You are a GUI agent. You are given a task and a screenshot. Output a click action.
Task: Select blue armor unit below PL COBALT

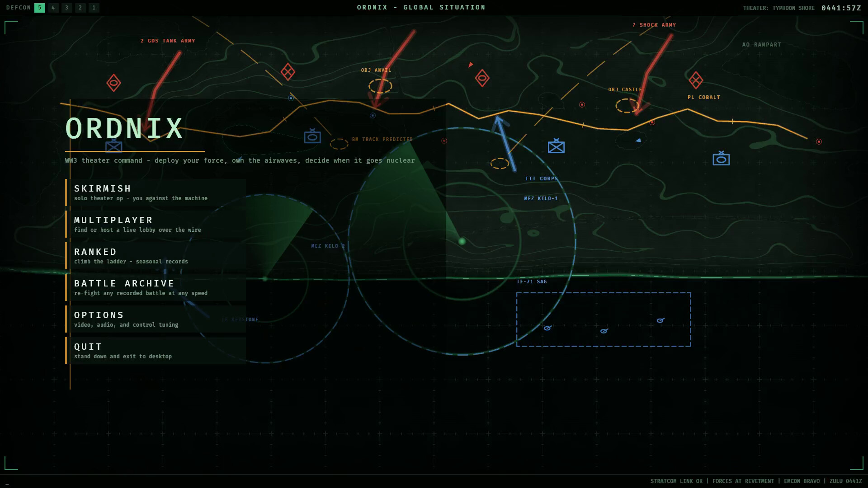coord(721,158)
